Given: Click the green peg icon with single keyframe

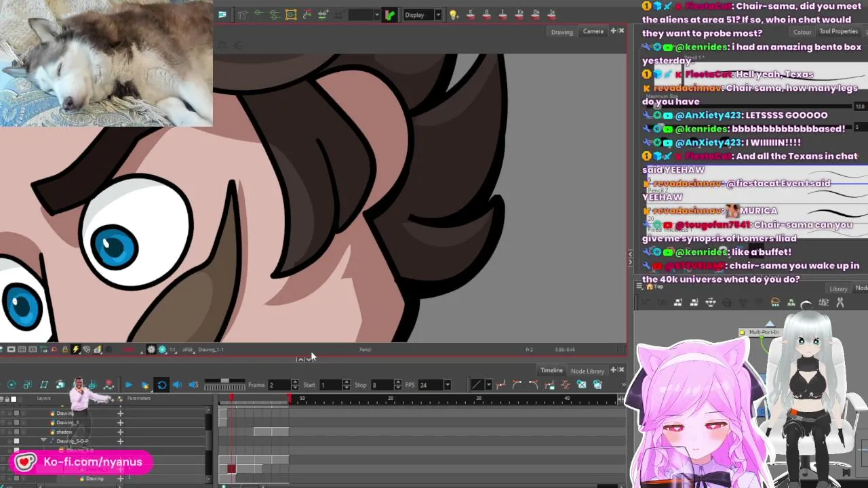Looking at the screenshot, I should pyautogui.click(x=259, y=14).
